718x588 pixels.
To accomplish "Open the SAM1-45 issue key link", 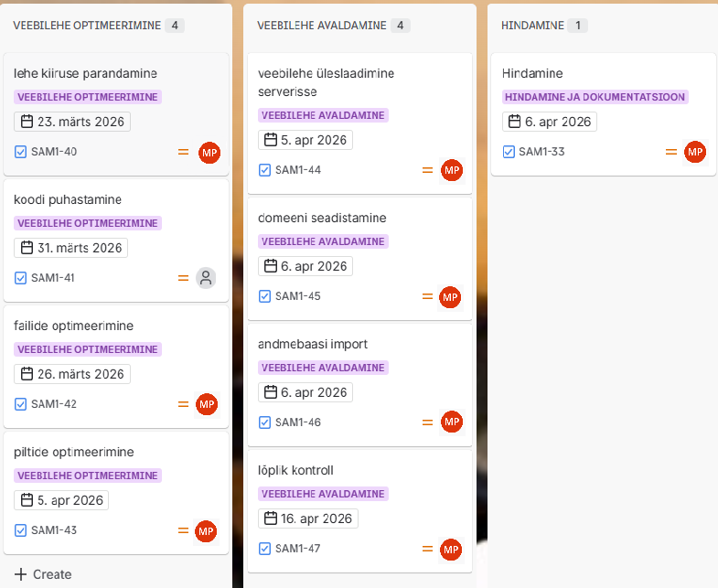I will click(298, 296).
